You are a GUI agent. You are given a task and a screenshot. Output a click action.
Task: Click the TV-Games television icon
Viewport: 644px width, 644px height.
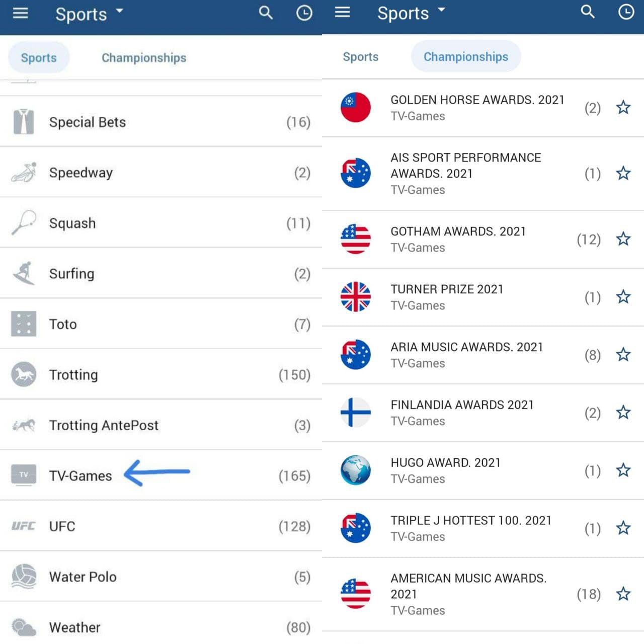click(24, 475)
